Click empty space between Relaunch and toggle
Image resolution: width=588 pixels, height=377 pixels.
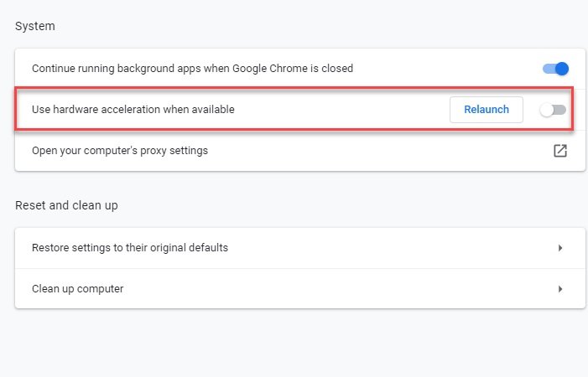coord(531,110)
